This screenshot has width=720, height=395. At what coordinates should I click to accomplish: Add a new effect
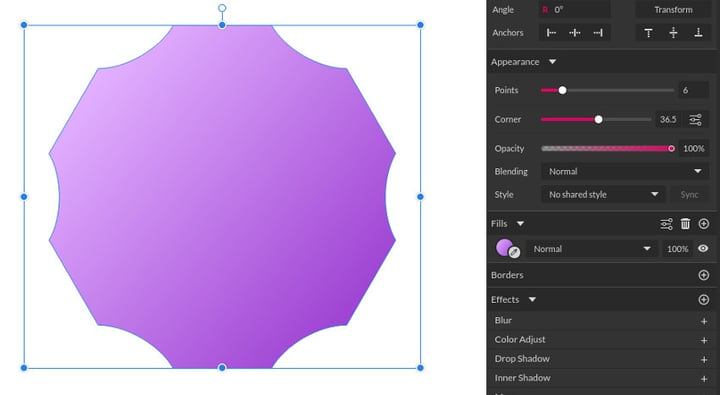click(703, 300)
